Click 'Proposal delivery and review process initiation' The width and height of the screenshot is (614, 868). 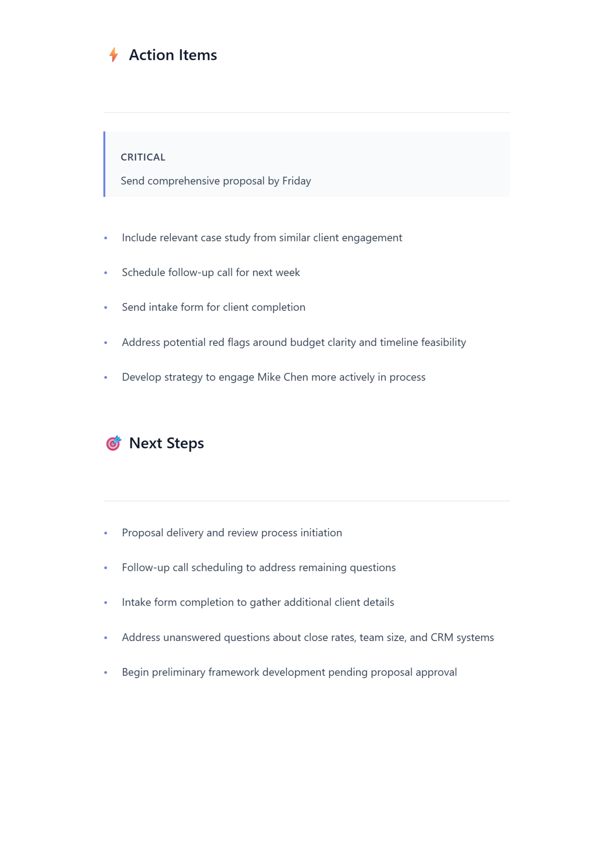232,533
